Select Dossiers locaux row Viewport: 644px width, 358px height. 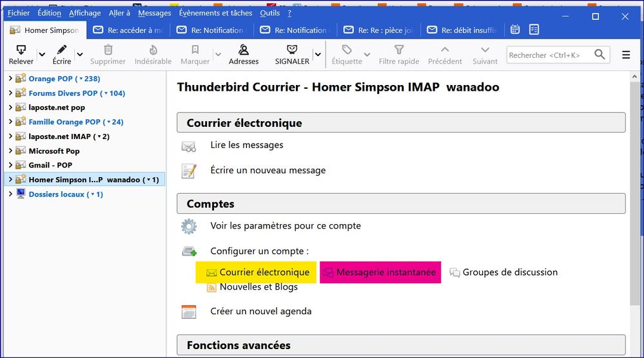click(84, 194)
